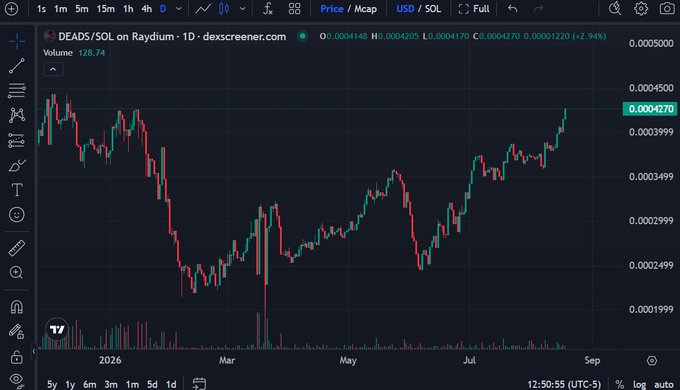Open chart settings gear

click(x=641, y=8)
